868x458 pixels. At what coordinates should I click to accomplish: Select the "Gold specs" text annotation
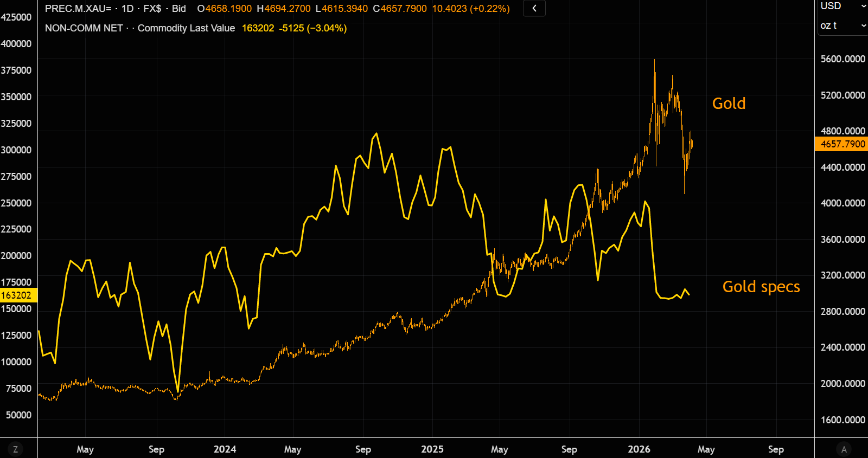coord(761,287)
